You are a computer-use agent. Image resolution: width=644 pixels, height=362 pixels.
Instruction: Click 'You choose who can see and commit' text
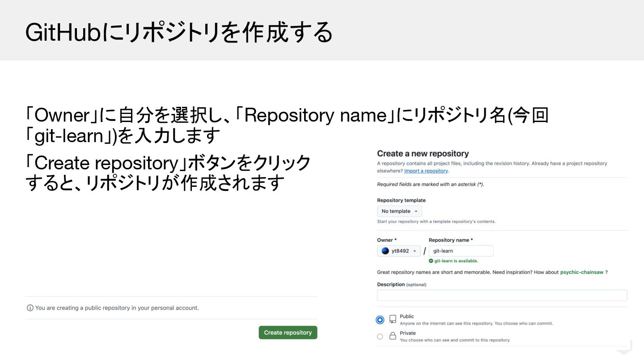coord(455,340)
